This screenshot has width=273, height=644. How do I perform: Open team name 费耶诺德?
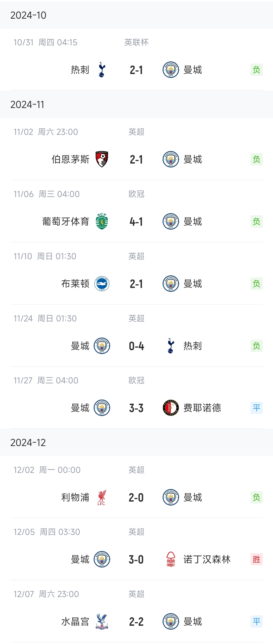click(x=202, y=408)
